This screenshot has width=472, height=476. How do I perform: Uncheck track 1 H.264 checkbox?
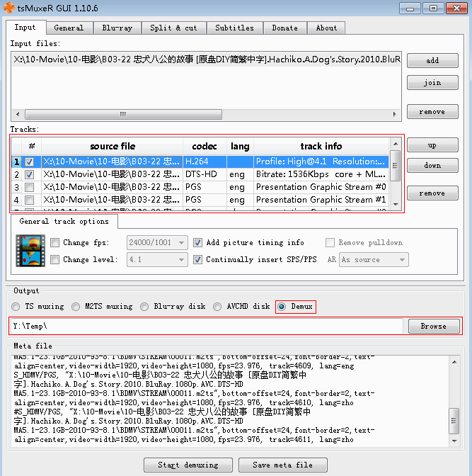click(30, 161)
